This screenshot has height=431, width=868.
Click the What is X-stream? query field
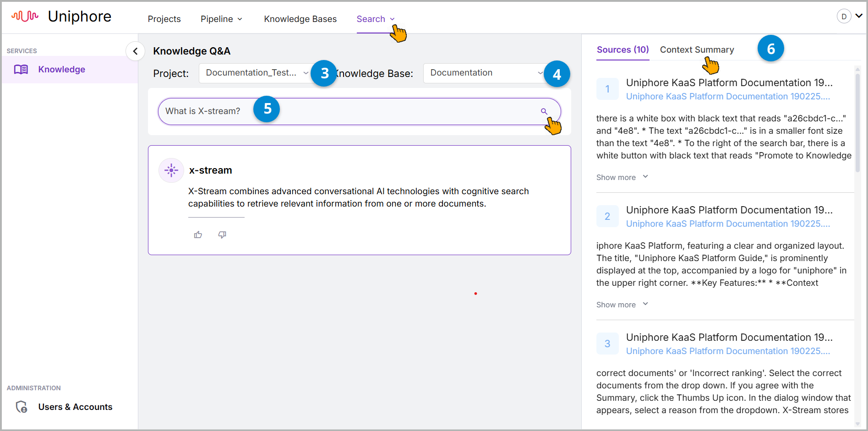[x=360, y=111]
